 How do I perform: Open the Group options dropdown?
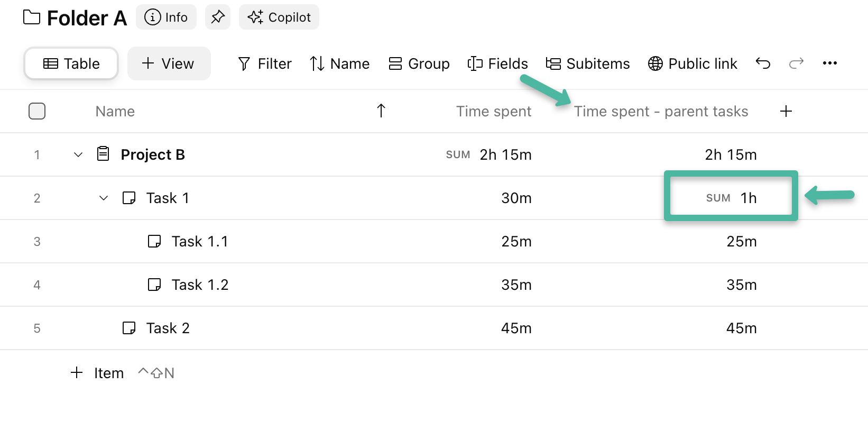[419, 63]
